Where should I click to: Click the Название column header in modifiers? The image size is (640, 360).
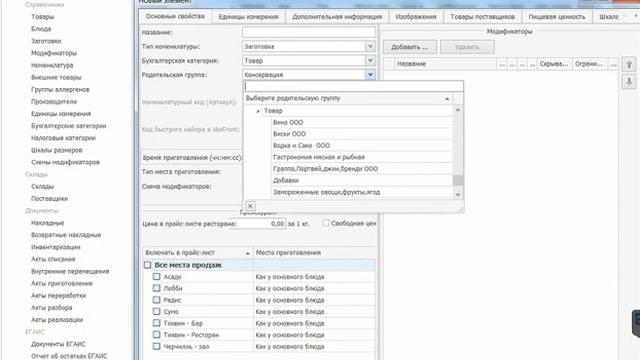coord(445,64)
